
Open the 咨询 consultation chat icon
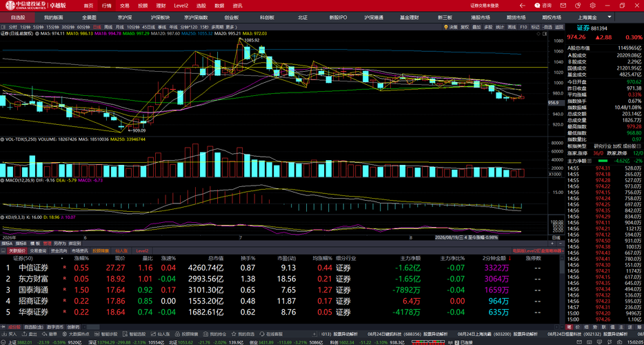click(538, 6)
